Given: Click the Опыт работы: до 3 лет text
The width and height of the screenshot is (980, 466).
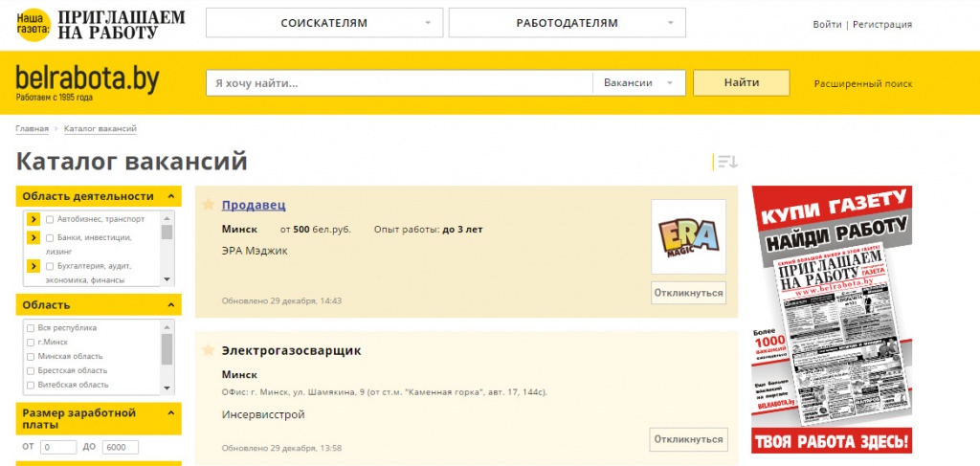Looking at the screenshot, I should [428, 230].
